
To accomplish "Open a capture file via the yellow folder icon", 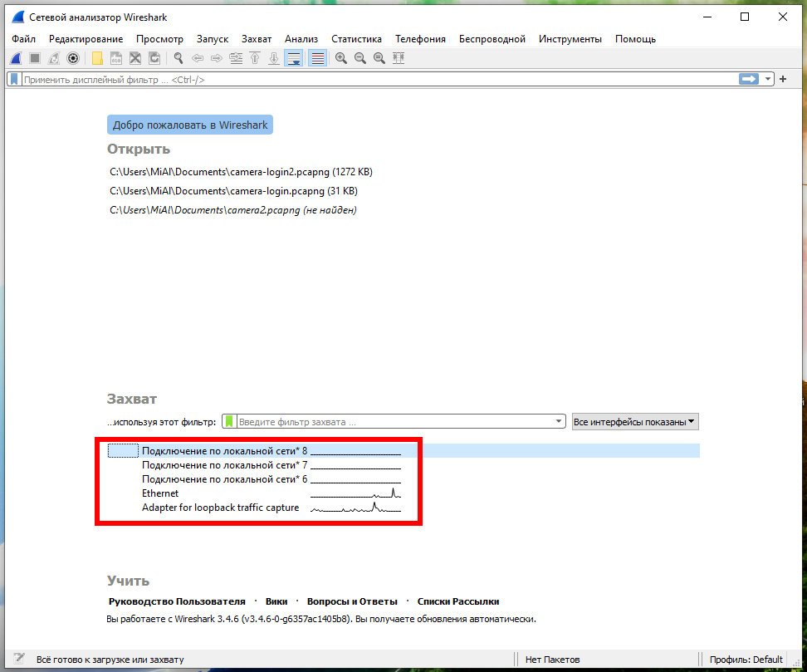I will coord(97,58).
